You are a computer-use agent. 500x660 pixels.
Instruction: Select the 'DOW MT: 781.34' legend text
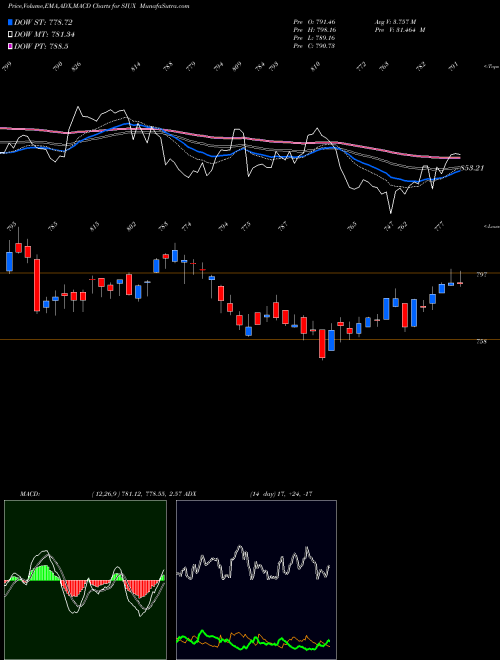(44, 34)
